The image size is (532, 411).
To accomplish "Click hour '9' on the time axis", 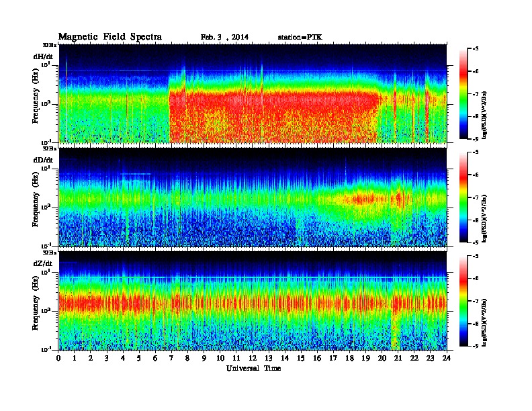I will 204,358.
